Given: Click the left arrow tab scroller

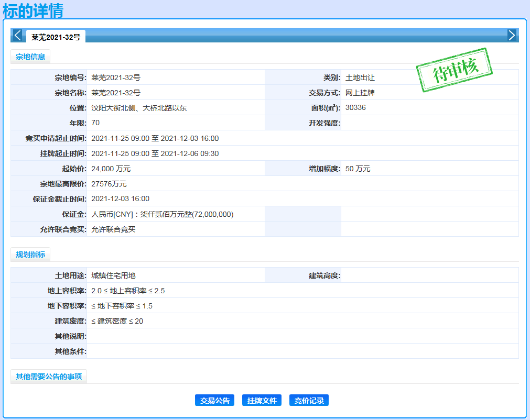Looking at the screenshot, I should pyautogui.click(x=18, y=35).
